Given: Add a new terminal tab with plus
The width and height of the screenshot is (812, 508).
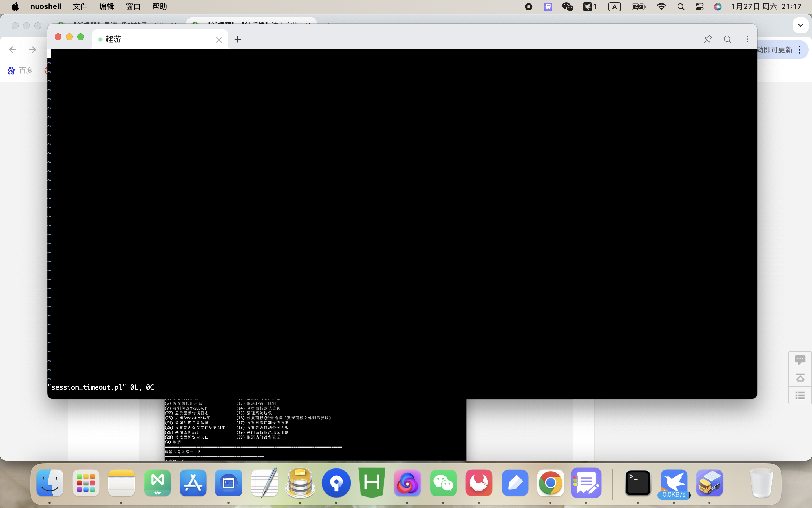Looking at the screenshot, I should coord(238,39).
